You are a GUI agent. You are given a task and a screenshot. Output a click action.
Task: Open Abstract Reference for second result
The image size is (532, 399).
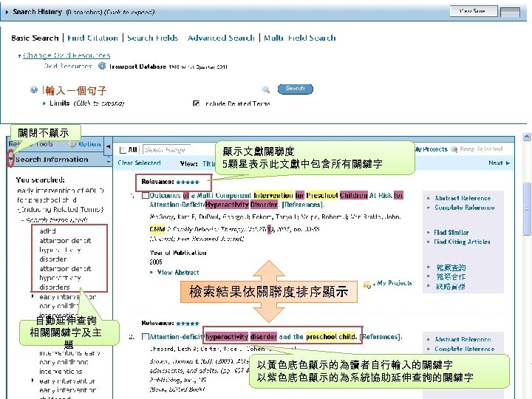click(463, 339)
